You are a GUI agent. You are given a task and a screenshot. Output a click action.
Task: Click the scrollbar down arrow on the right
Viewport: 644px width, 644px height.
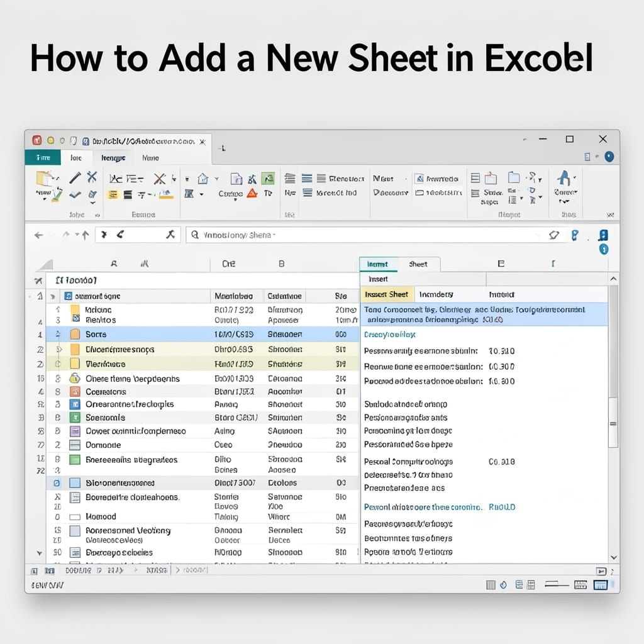[x=614, y=557]
